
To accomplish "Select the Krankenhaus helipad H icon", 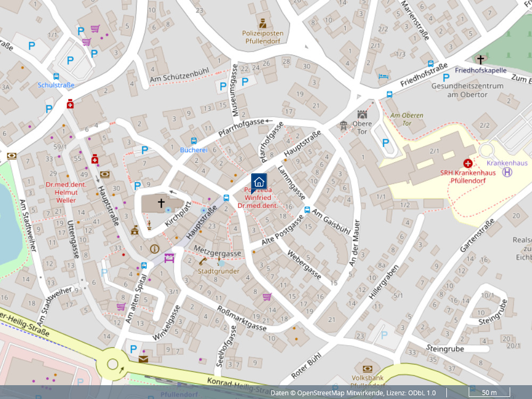I will click(508, 171).
